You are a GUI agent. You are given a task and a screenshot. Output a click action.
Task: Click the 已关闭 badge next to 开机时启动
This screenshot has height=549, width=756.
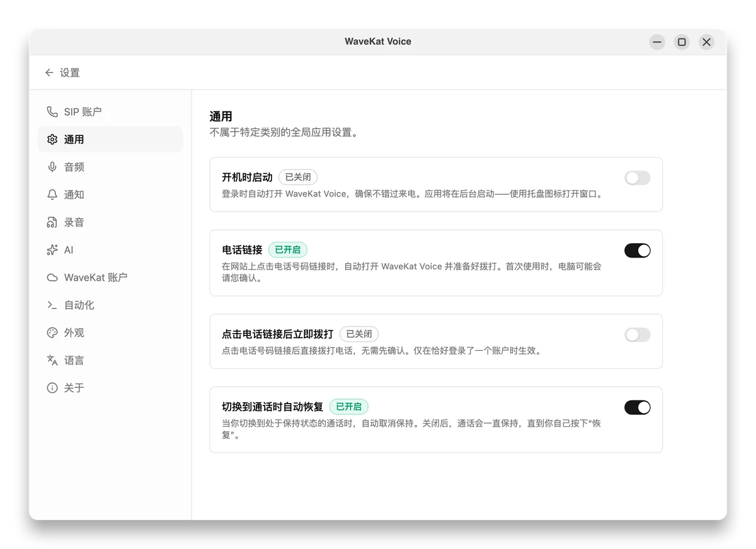298,178
